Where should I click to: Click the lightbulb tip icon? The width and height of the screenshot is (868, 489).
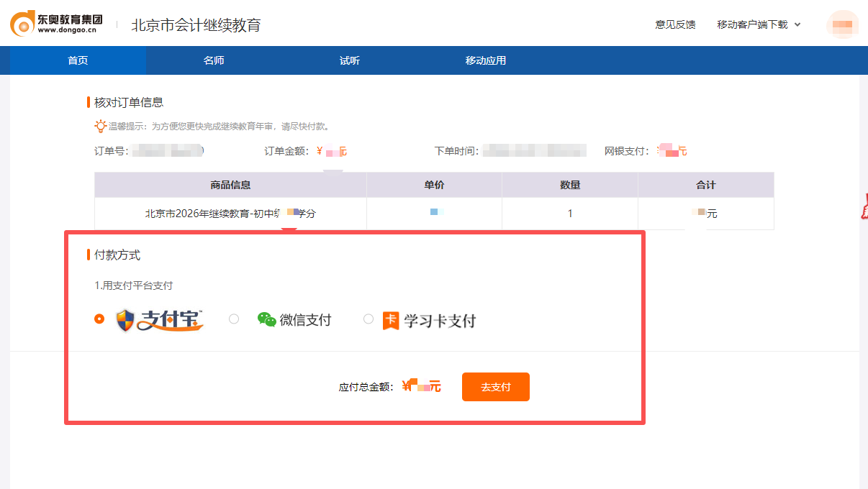pos(101,127)
